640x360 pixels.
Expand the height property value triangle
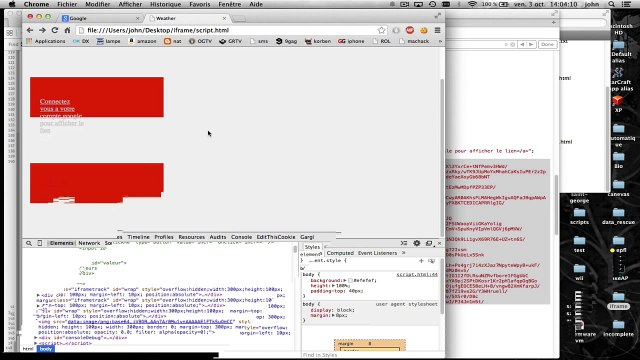coord(333,286)
